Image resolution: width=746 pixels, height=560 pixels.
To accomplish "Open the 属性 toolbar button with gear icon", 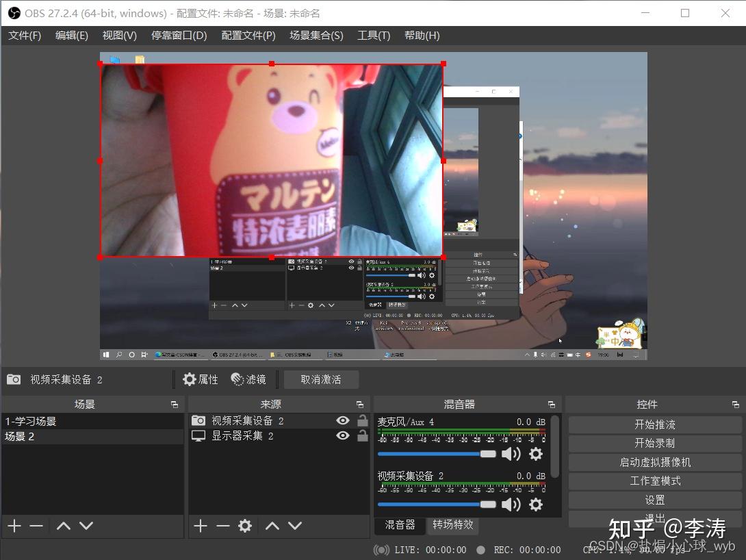I will tap(201, 379).
